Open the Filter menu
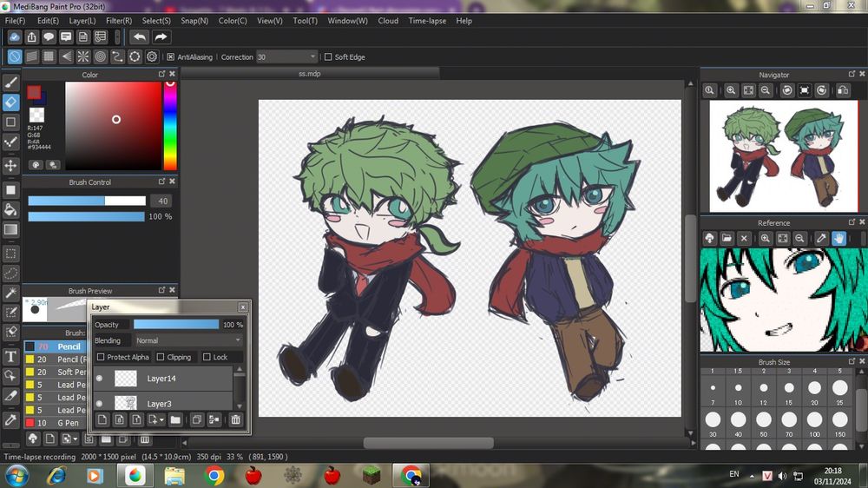This screenshot has width=868, height=488. pos(119,20)
